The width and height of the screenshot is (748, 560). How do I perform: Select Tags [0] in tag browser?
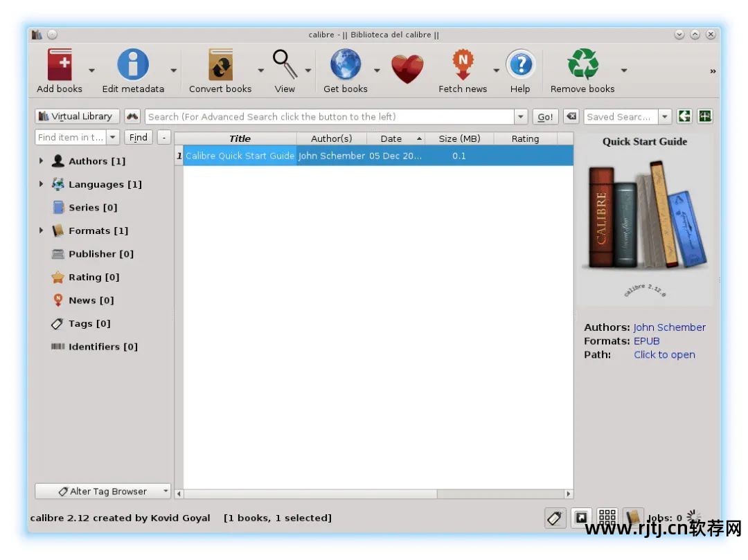[x=89, y=323]
